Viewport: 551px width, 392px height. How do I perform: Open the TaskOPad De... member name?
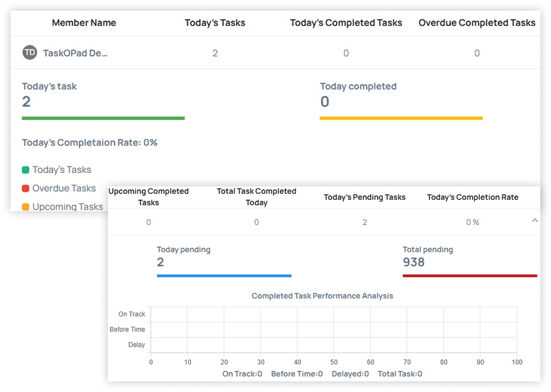point(75,53)
